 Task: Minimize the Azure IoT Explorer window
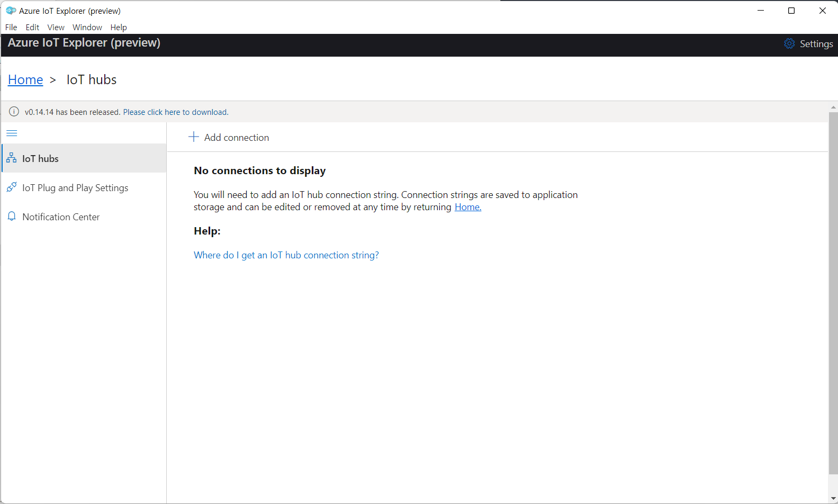[x=761, y=11]
